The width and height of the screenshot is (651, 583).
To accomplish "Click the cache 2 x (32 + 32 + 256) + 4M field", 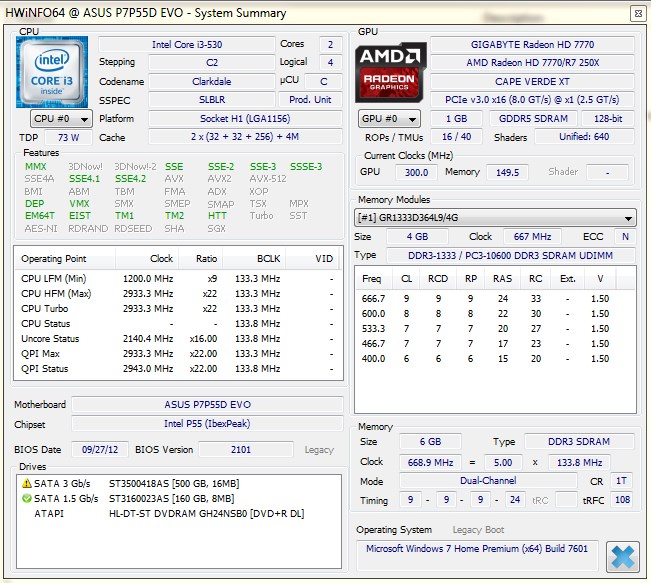I will click(245, 137).
